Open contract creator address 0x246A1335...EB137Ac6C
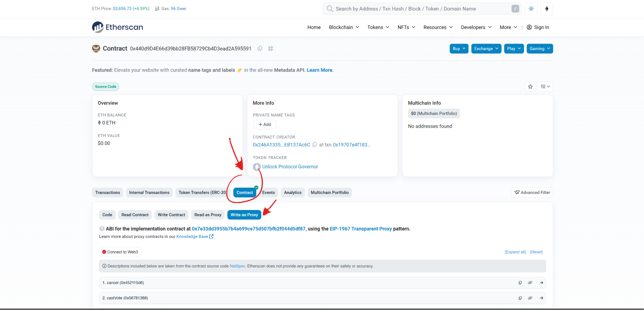The height and width of the screenshot is (310, 644). coord(281,145)
